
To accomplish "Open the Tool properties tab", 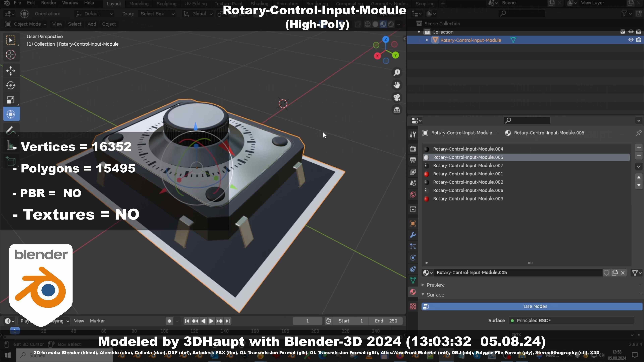I will point(413,134).
